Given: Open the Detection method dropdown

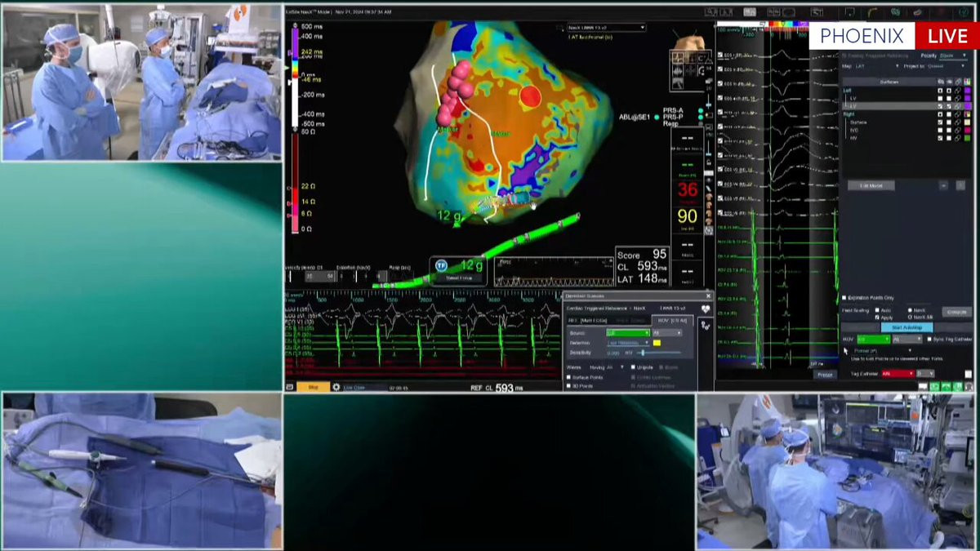Looking at the screenshot, I should coord(629,343).
